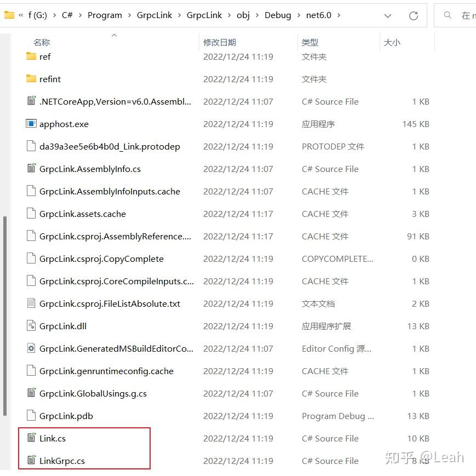Navigate to Program via breadcrumb
The image size is (476, 476).
(x=105, y=15)
